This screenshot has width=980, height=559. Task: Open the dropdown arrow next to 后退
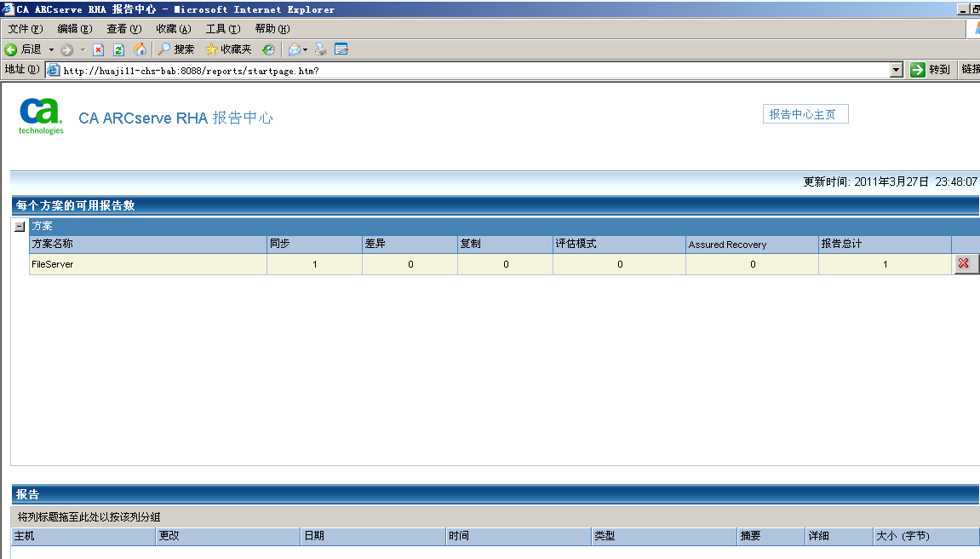click(x=49, y=49)
